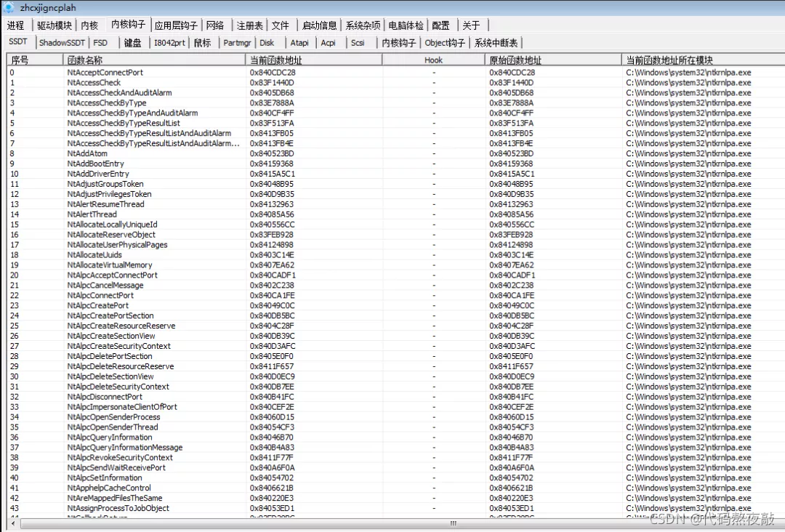Select the NtAlpcCancelMessage row
Screen dimensions: 785x532
pyautogui.click(x=397, y=286)
